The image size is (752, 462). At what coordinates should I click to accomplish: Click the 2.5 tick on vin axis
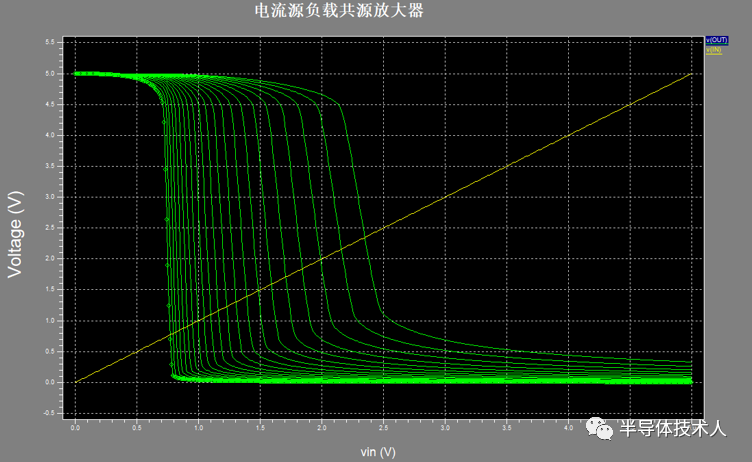pos(383,427)
